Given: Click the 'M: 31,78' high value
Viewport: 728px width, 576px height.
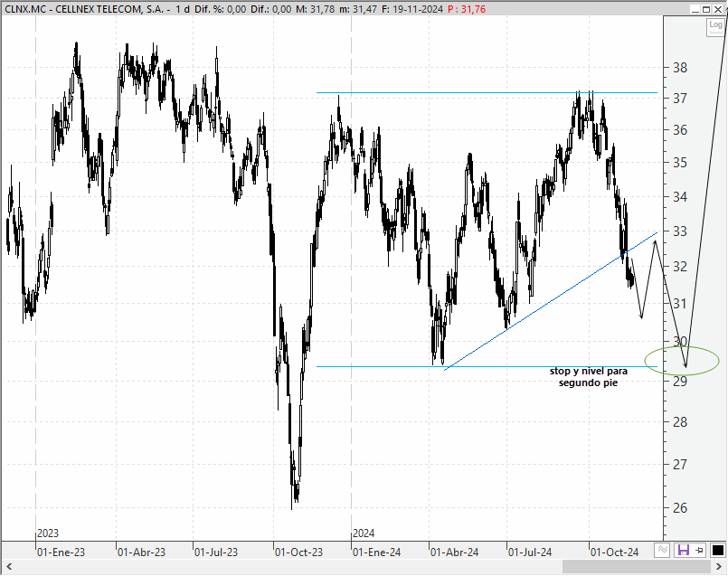Looking at the screenshot, I should pyautogui.click(x=315, y=9).
